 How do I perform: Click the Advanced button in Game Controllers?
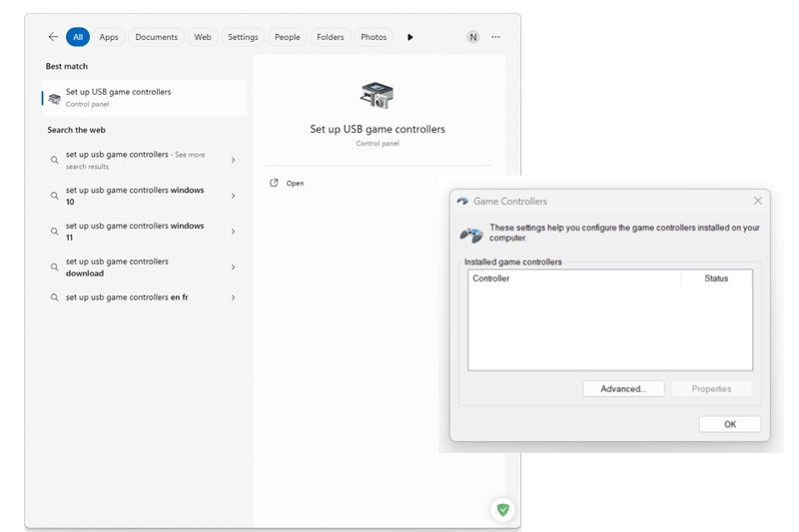[623, 389]
